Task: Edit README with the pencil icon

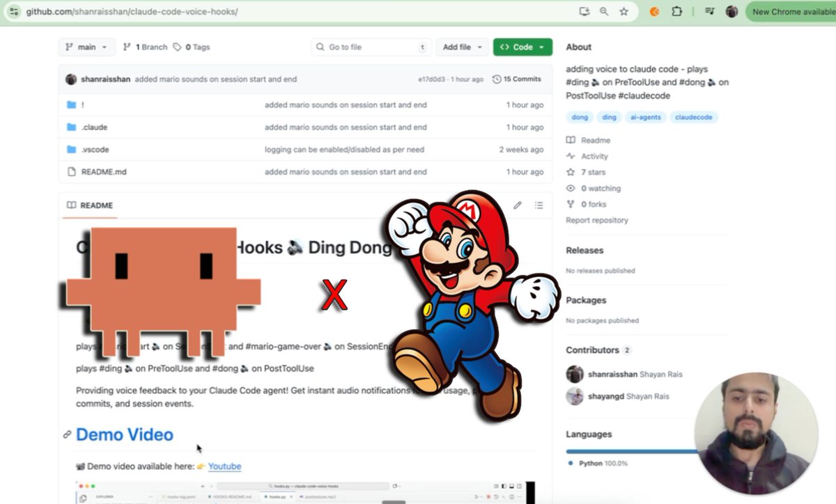Action: point(518,205)
